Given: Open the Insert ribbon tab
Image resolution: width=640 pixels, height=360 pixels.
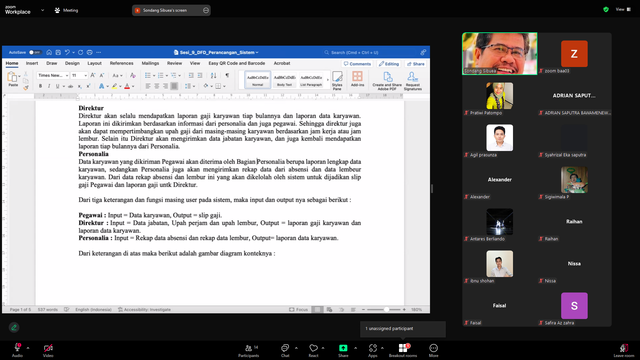Looking at the screenshot, I should [32, 64].
